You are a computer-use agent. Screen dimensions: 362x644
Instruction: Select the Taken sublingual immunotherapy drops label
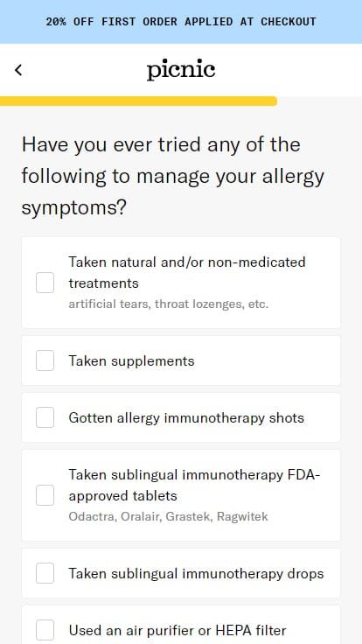tap(196, 573)
